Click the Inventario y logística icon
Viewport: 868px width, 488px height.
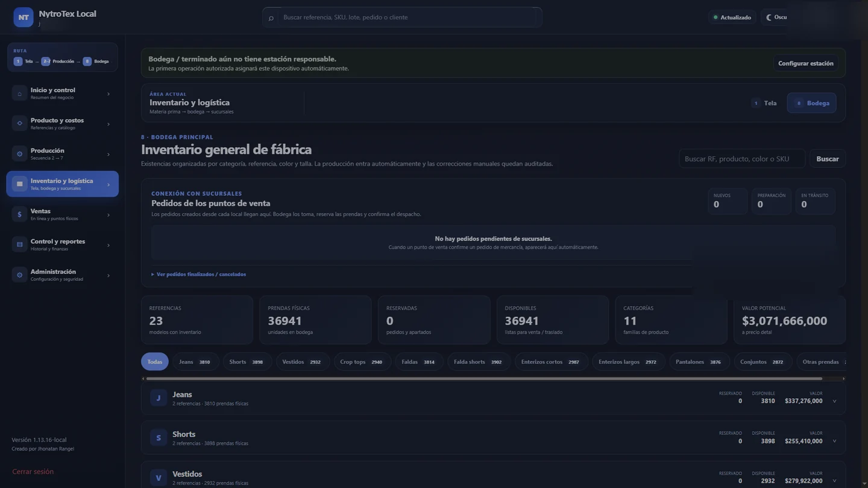pos(19,184)
